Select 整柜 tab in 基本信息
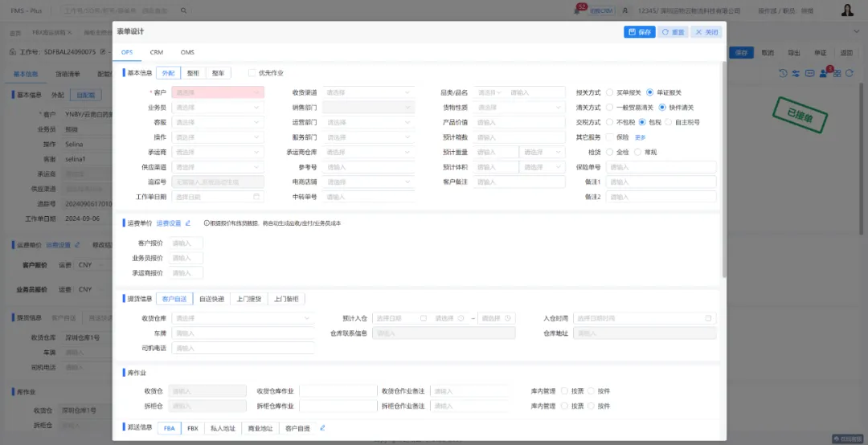The image size is (868, 445). click(x=193, y=73)
